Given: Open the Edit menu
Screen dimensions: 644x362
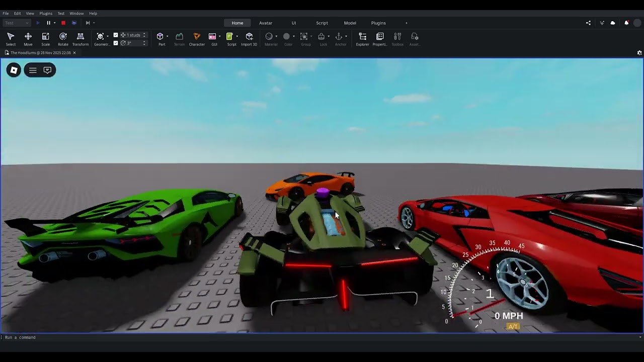Looking at the screenshot, I should (x=17, y=14).
